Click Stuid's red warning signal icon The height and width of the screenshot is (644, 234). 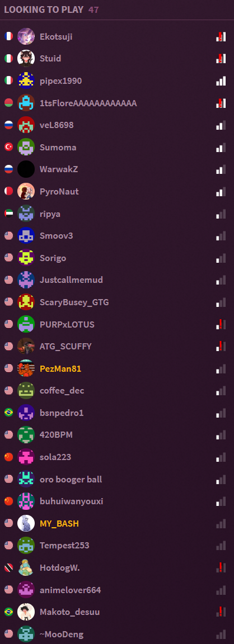[x=221, y=59]
